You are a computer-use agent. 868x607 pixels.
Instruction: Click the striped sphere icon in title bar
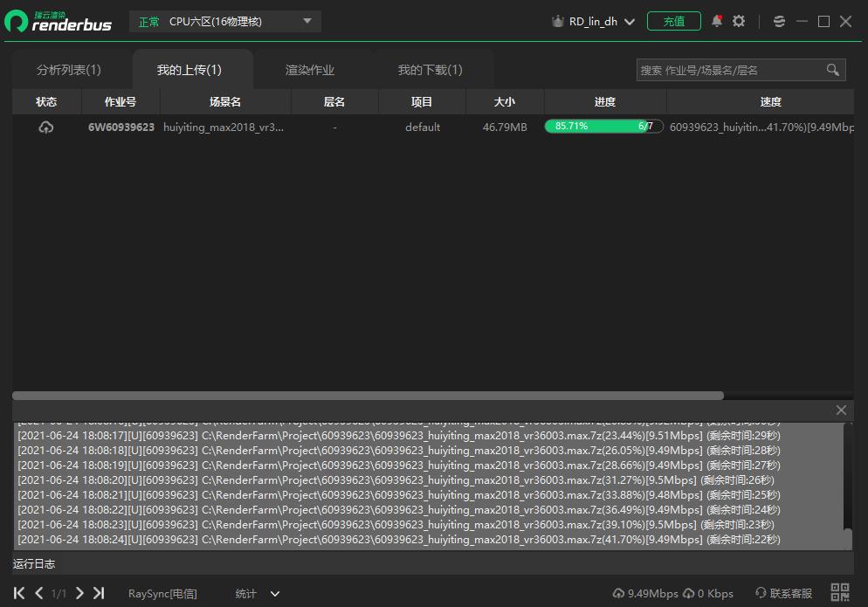point(780,22)
